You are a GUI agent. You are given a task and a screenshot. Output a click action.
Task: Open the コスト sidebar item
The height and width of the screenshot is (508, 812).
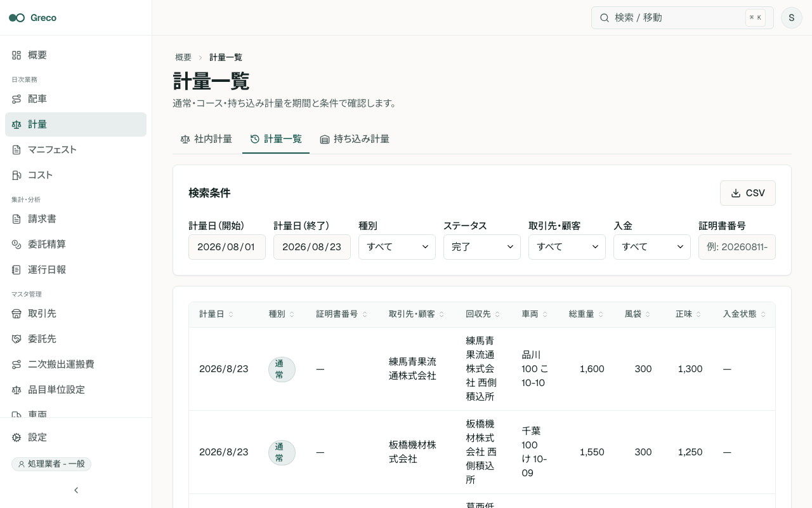click(x=75, y=175)
